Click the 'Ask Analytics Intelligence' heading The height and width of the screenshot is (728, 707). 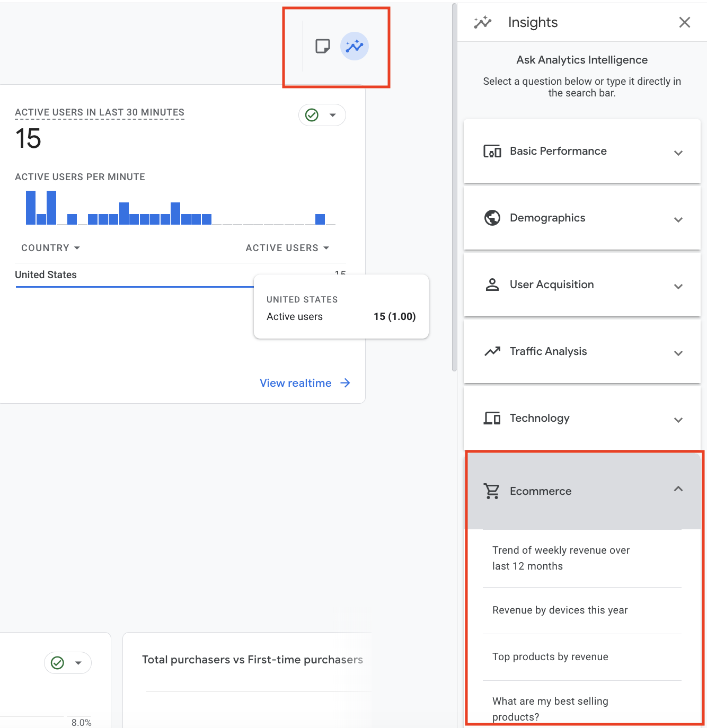click(x=582, y=60)
